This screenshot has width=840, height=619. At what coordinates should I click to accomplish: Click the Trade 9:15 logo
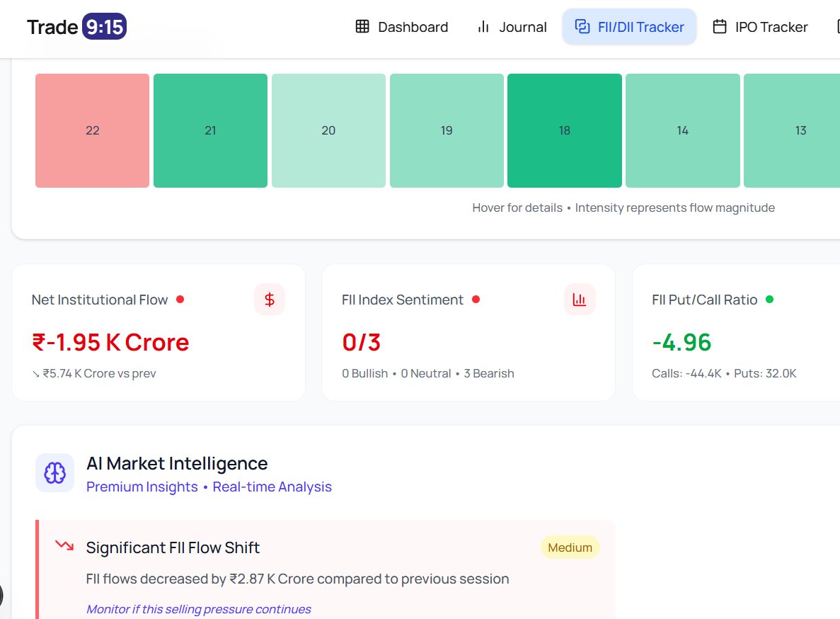[x=76, y=27]
